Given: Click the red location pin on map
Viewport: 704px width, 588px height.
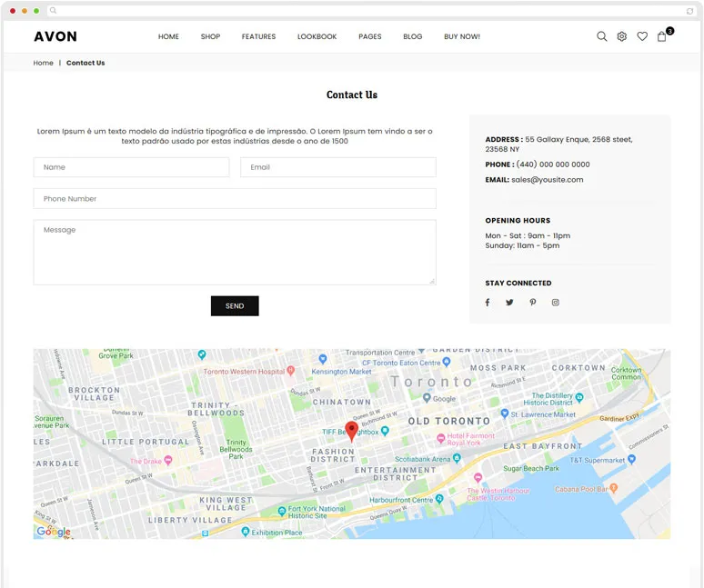Looking at the screenshot, I should pos(351,432).
